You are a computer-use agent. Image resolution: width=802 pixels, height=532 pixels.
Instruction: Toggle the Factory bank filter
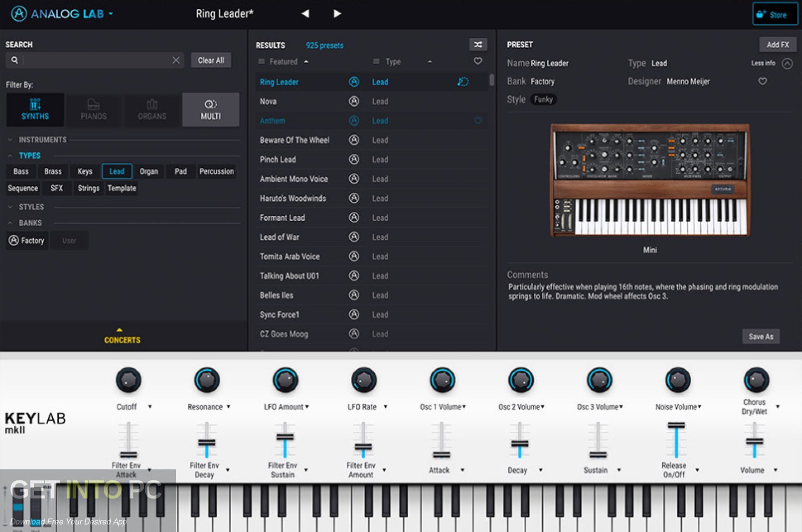point(27,240)
